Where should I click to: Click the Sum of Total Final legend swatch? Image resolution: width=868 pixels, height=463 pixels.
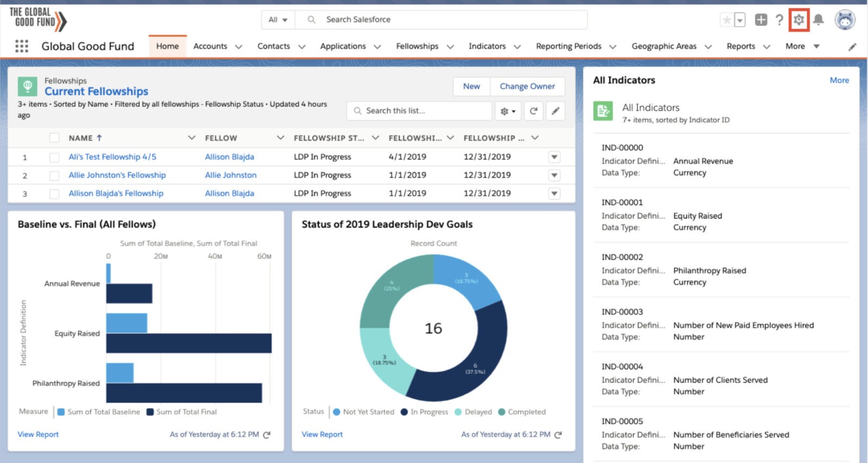pos(150,412)
